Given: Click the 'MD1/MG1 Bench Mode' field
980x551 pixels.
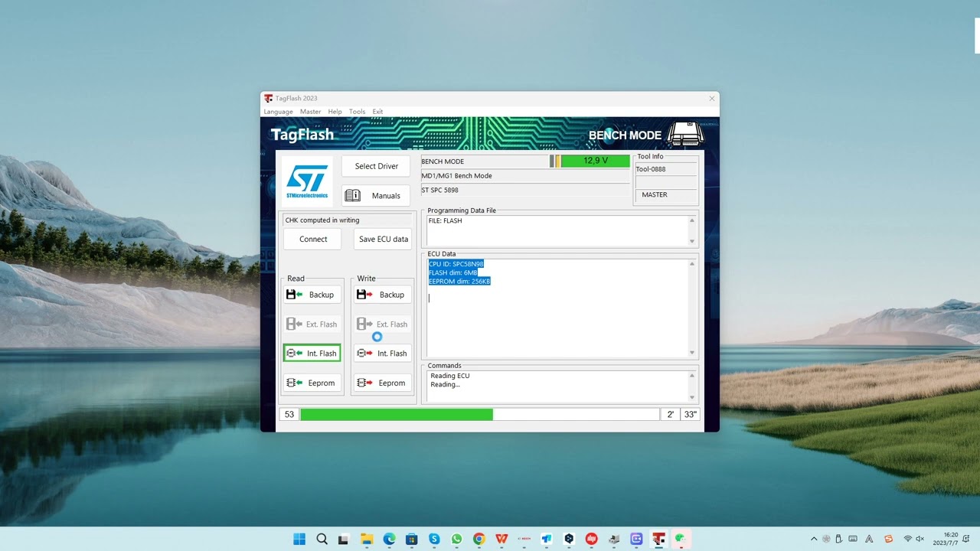Looking at the screenshot, I should pos(524,175).
